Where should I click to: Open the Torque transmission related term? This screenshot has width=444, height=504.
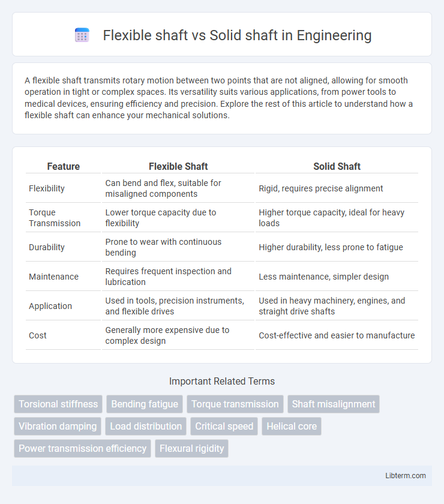point(235,404)
